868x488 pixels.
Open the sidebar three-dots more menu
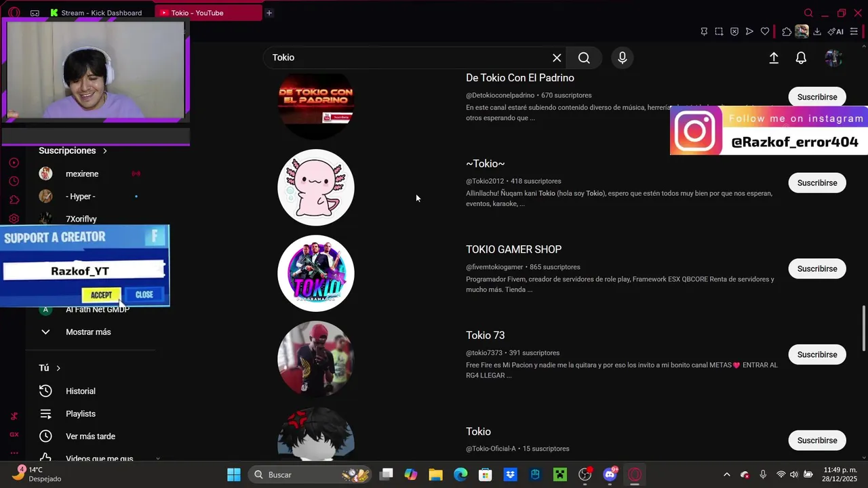point(14,453)
